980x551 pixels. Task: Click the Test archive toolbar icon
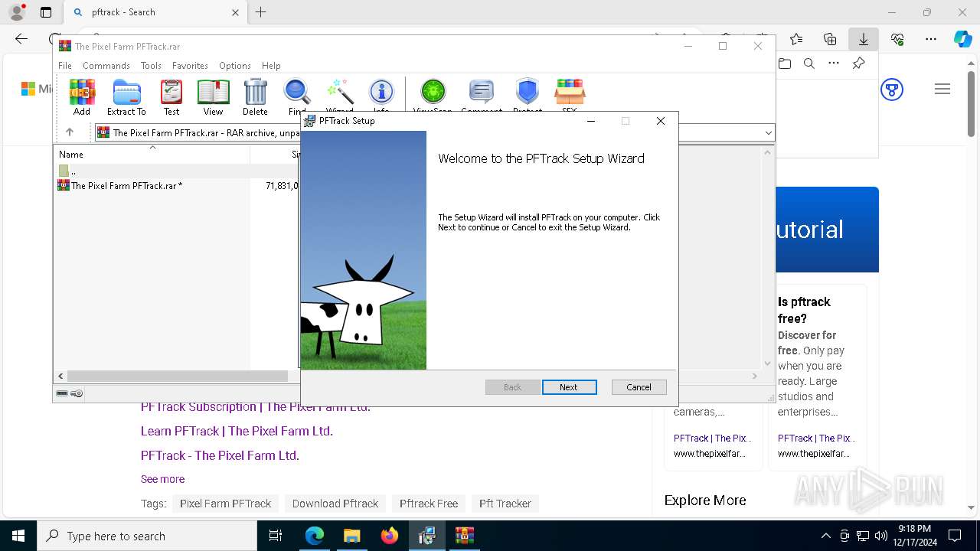tap(171, 96)
